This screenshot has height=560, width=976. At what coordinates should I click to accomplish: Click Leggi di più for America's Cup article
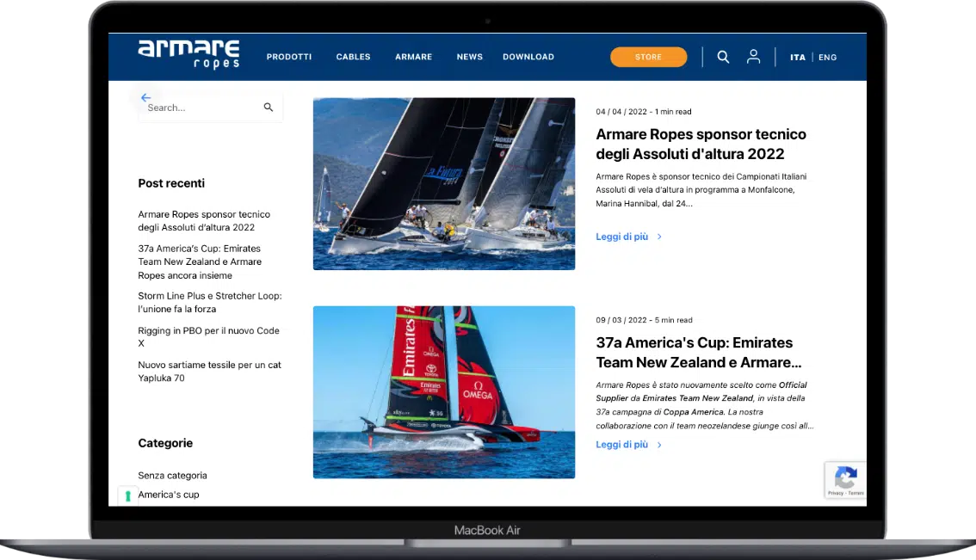(x=621, y=444)
